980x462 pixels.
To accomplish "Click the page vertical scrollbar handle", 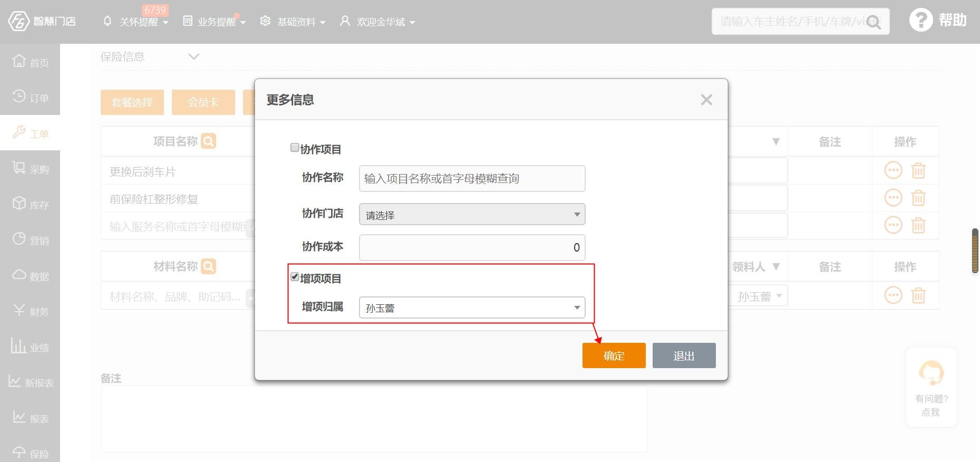I will coord(975,251).
